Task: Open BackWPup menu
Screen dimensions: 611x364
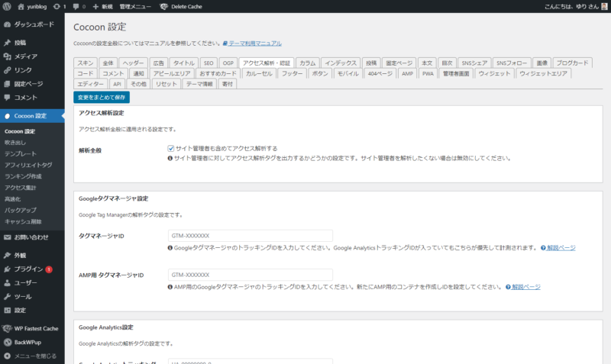Action: (x=32, y=342)
